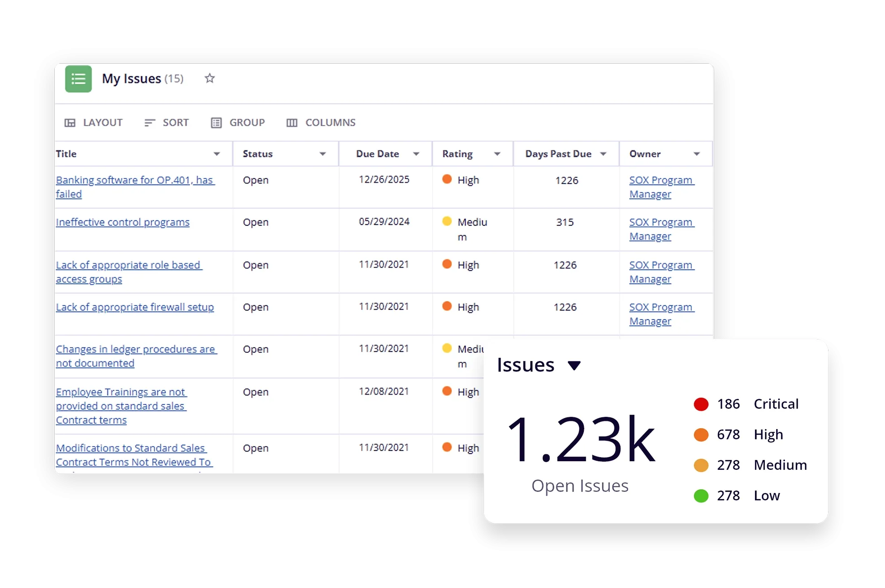The width and height of the screenshot is (885, 588).
Task: Open the Rating column dropdown arrow
Action: (497, 154)
